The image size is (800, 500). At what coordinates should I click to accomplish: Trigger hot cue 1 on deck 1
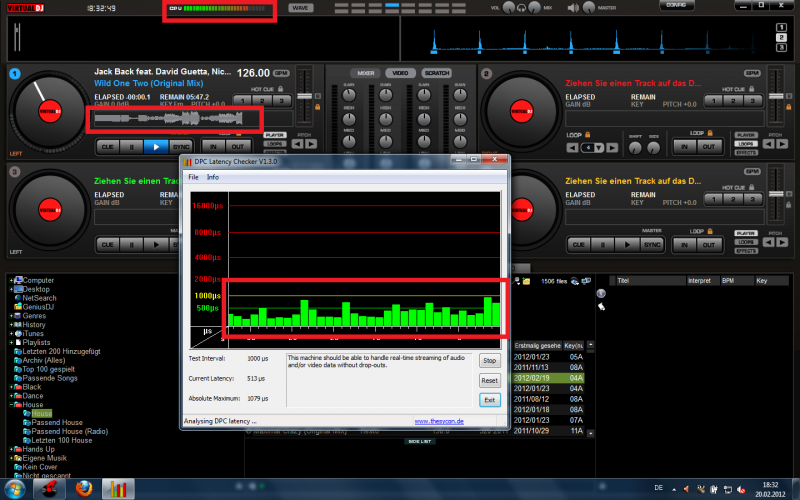click(x=242, y=101)
